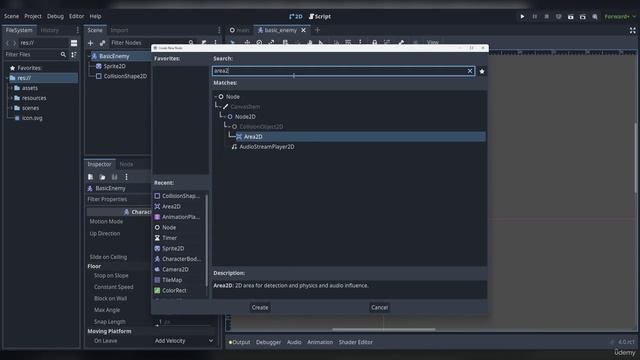Pick TileMap icon in Recent list
Image resolution: width=640 pixels, height=360 pixels.
[x=157, y=280]
